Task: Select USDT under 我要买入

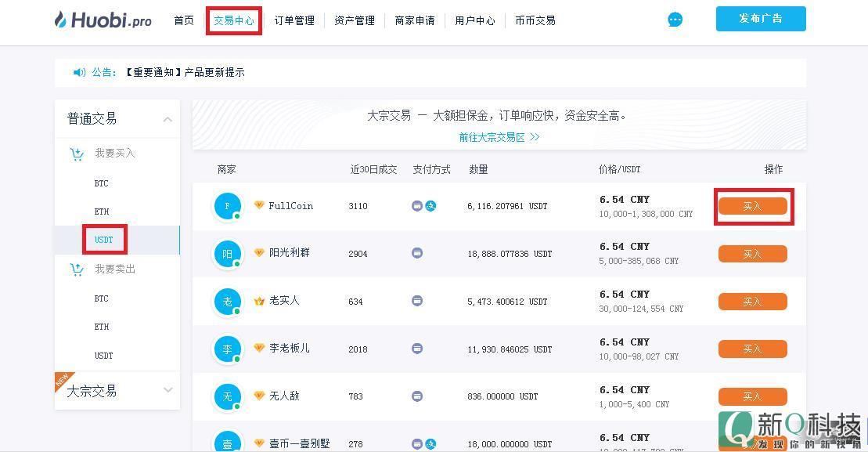Action: tap(103, 240)
